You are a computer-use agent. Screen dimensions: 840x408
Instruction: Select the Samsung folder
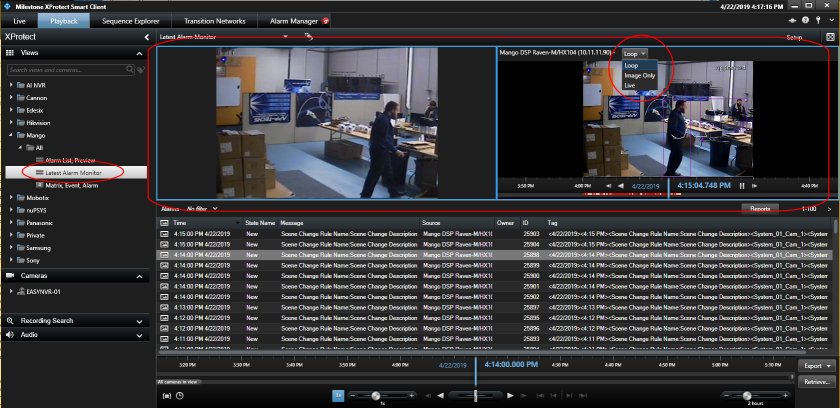[38, 248]
